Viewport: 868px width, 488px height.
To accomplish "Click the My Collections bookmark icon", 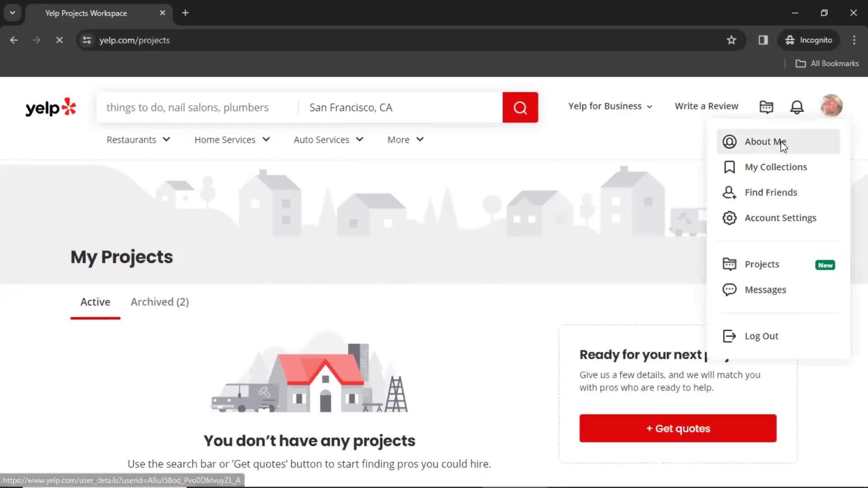I will pos(729,167).
